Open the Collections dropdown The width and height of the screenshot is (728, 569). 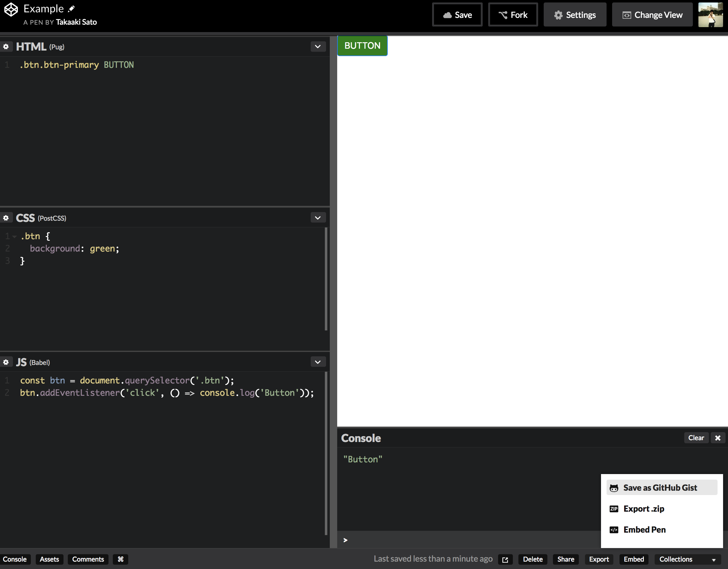(687, 559)
